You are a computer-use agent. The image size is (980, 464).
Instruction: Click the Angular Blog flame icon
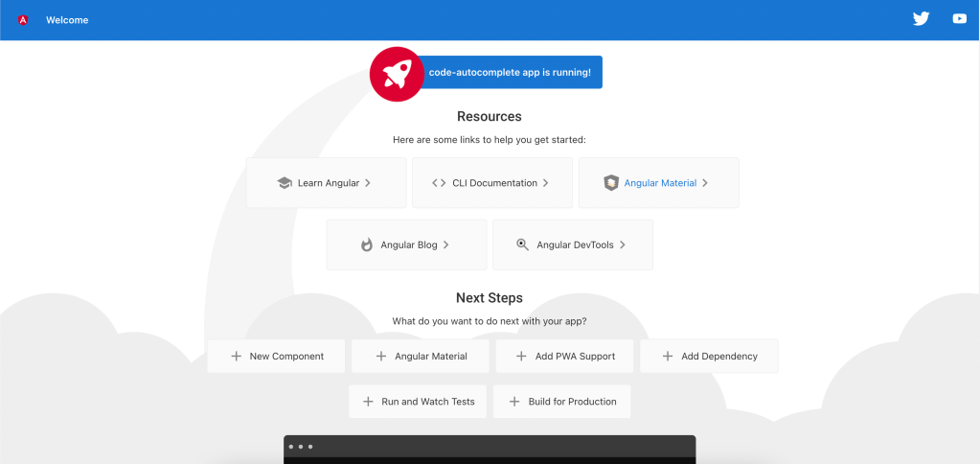367,244
